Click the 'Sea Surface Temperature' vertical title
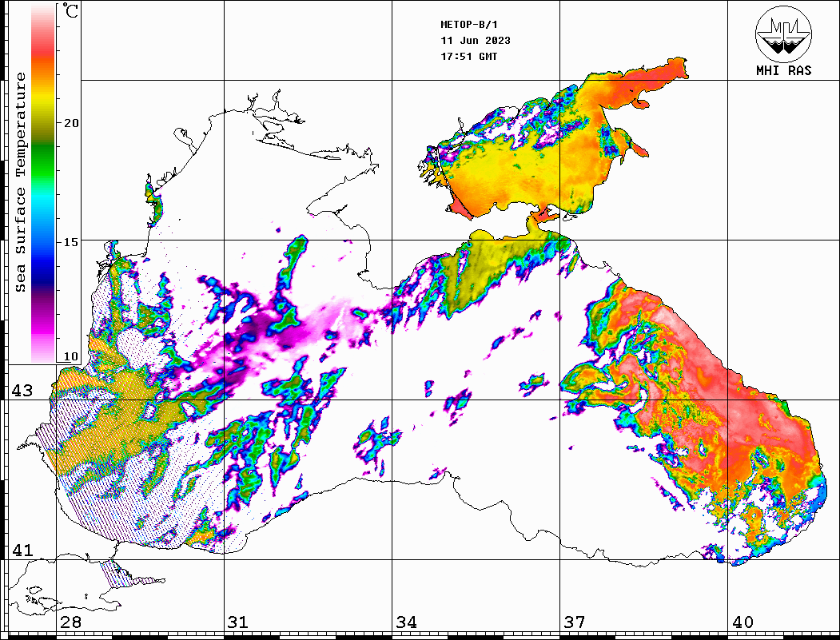The width and height of the screenshot is (840, 640). coord(20,182)
